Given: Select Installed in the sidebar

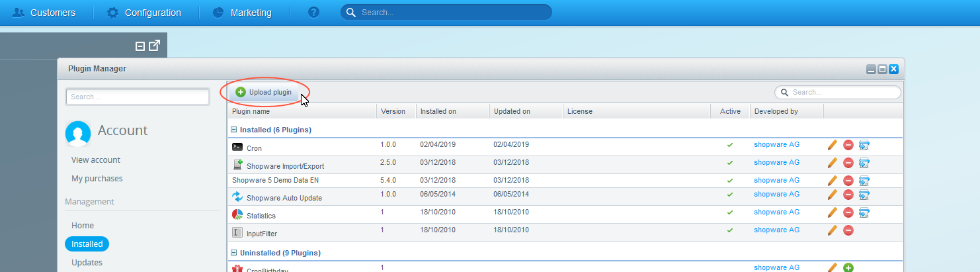Looking at the screenshot, I should [x=87, y=244].
